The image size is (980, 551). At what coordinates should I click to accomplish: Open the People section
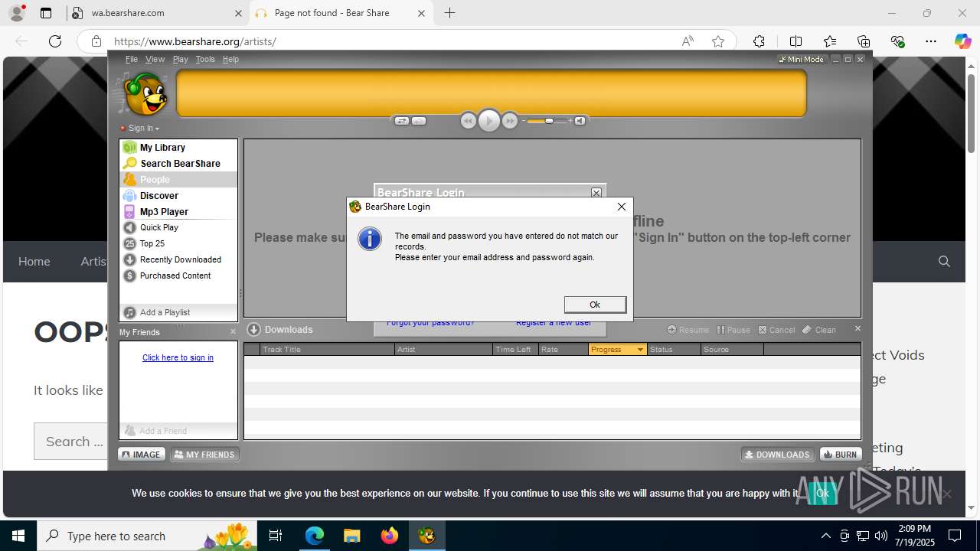(x=178, y=179)
